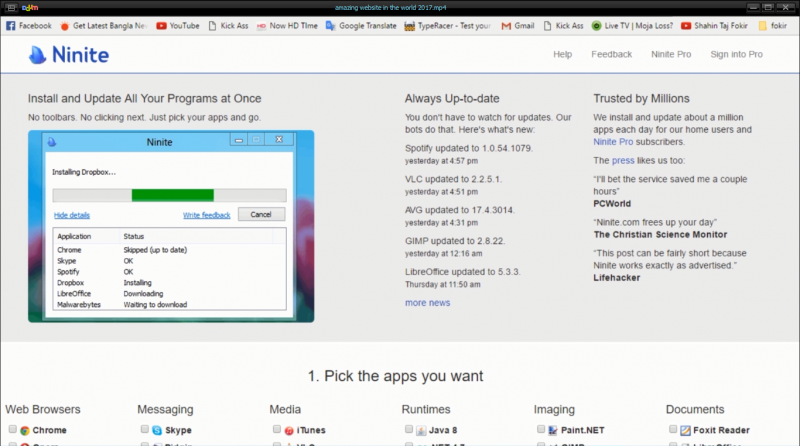Open the fokir bookmarks folder
800x446 pixels.
tap(772, 26)
